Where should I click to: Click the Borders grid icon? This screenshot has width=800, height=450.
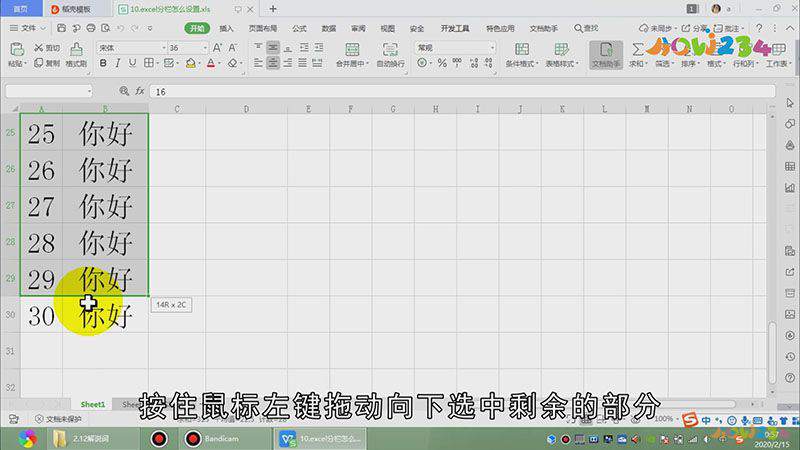point(148,63)
